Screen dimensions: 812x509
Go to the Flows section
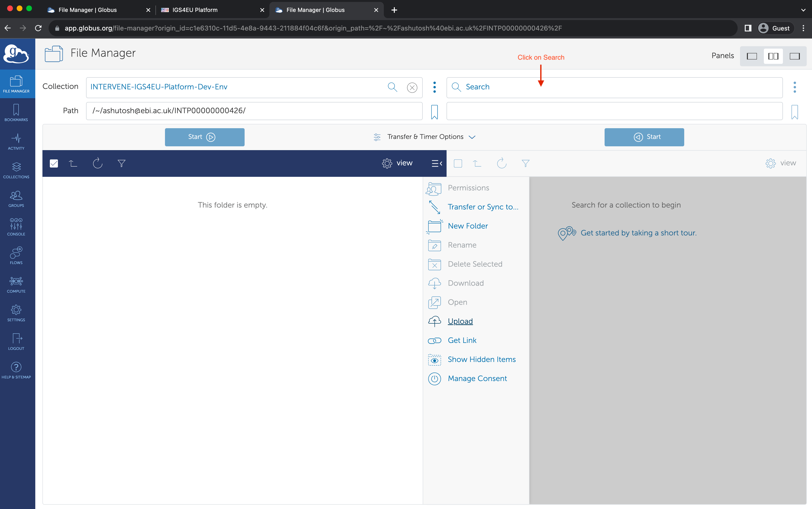click(16, 255)
